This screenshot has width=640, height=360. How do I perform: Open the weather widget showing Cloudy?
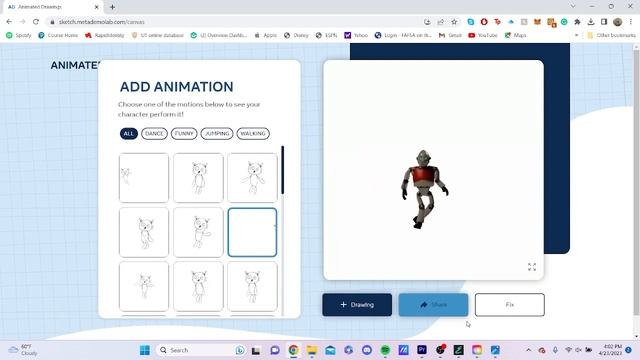click(22, 350)
